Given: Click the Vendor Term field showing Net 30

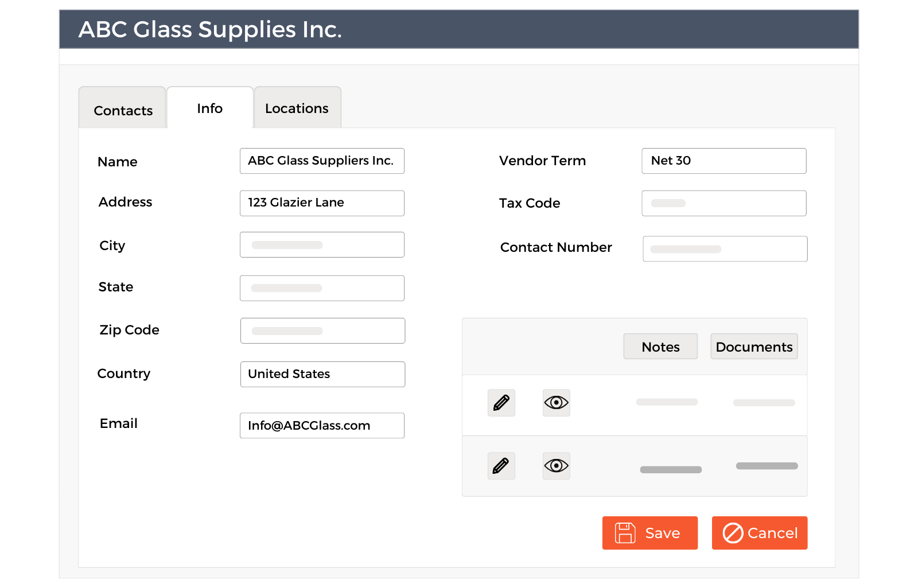Looking at the screenshot, I should tap(724, 161).
